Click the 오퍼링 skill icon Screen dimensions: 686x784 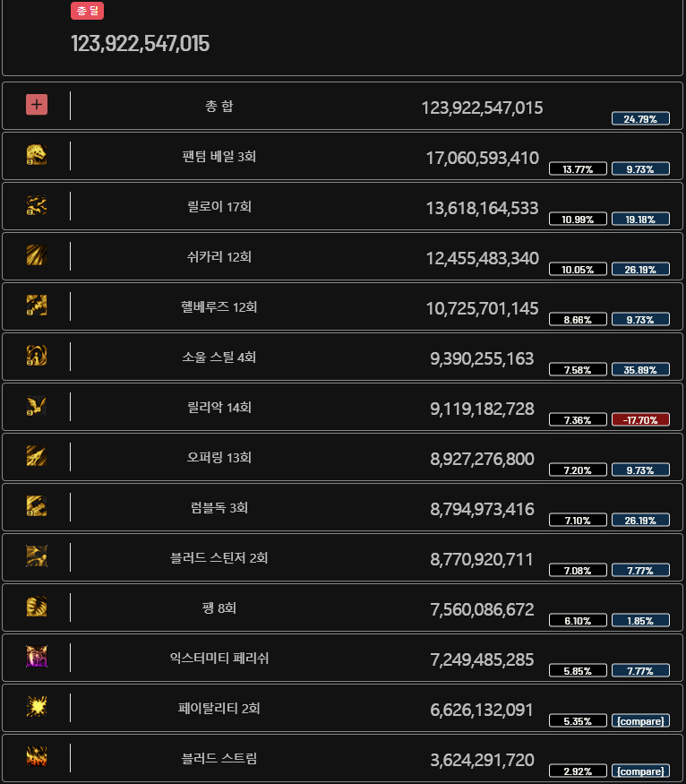pyautogui.click(x=37, y=455)
